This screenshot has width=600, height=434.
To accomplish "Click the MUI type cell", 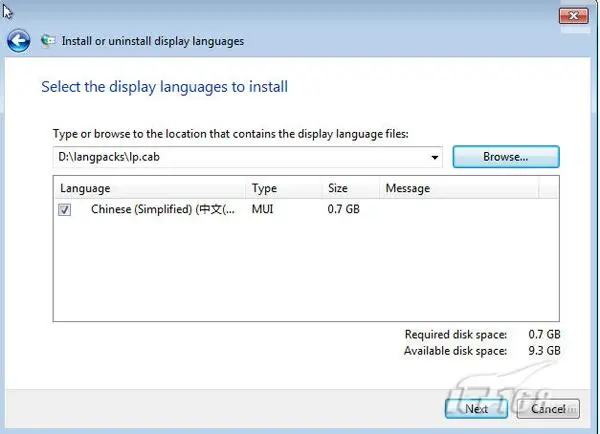I will [262, 209].
